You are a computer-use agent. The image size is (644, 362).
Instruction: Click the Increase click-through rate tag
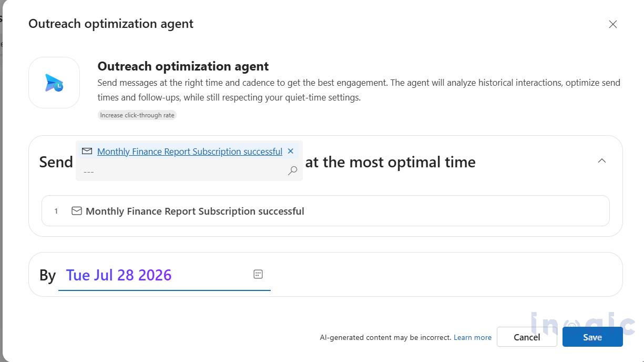coord(137,115)
